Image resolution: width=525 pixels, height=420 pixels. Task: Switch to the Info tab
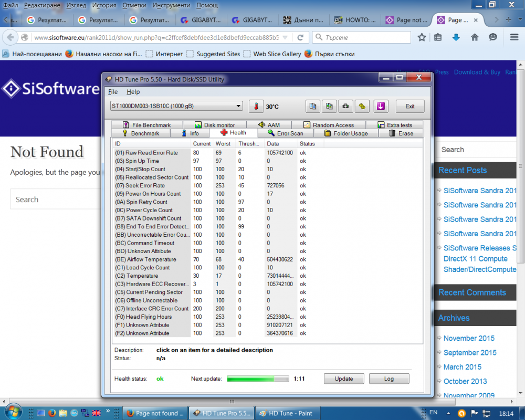(x=190, y=133)
